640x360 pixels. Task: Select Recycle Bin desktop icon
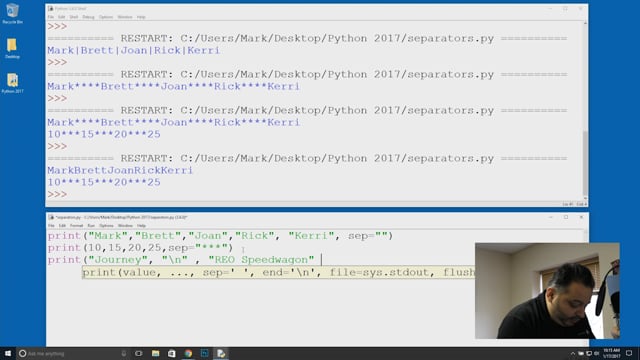click(12, 13)
